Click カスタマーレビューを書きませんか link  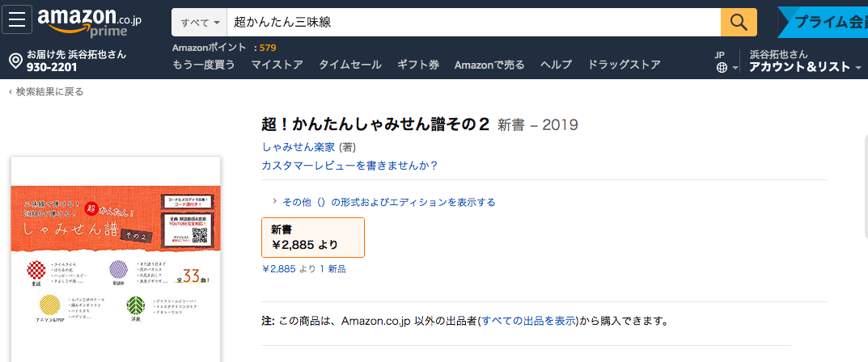click(349, 166)
